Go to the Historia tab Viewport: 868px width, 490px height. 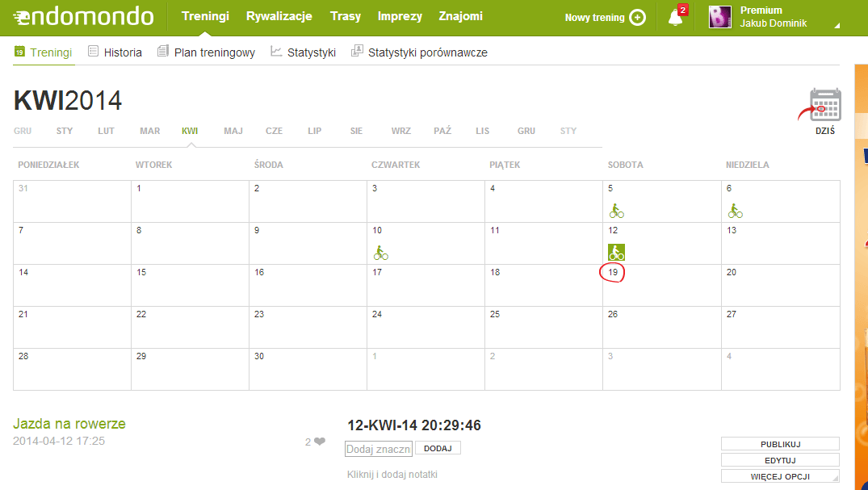(115, 52)
